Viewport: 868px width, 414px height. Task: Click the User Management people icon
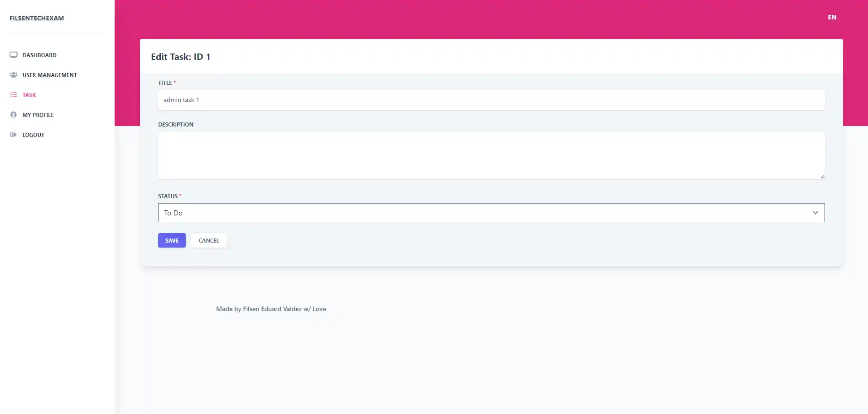pos(14,75)
